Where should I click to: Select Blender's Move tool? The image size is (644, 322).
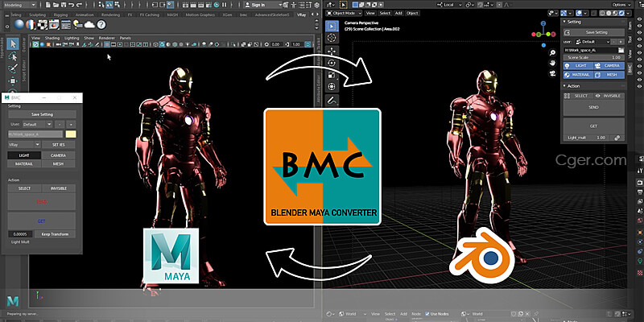(332, 52)
